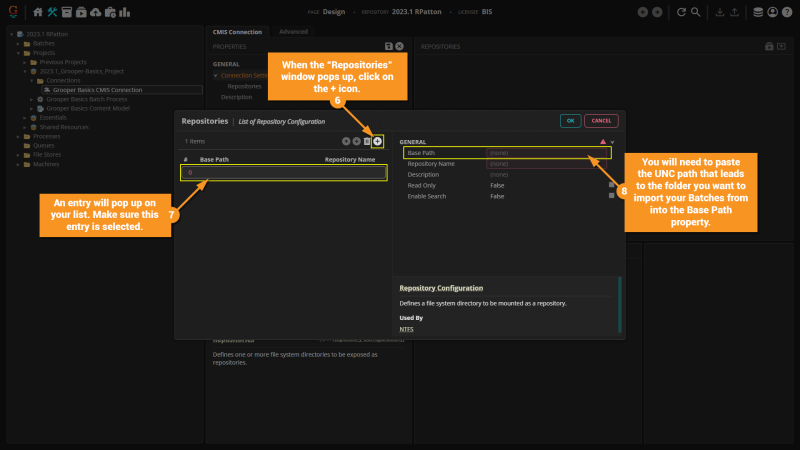Add a repository entry with the plus icon
The height and width of the screenshot is (450, 800).
(378, 141)
